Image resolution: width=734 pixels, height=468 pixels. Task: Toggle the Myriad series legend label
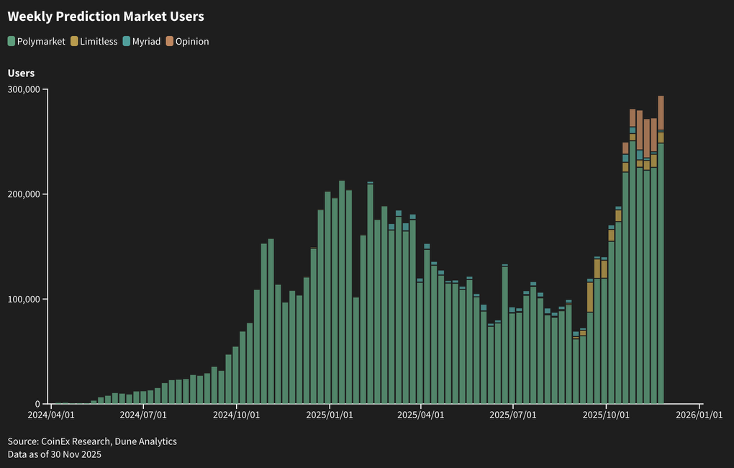pyautogui.click(x=146, y=41)
